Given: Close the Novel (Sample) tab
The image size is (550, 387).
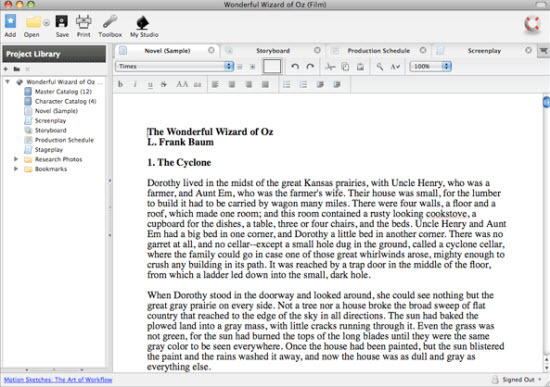Looking at the screenshot, I should [211, 51].
